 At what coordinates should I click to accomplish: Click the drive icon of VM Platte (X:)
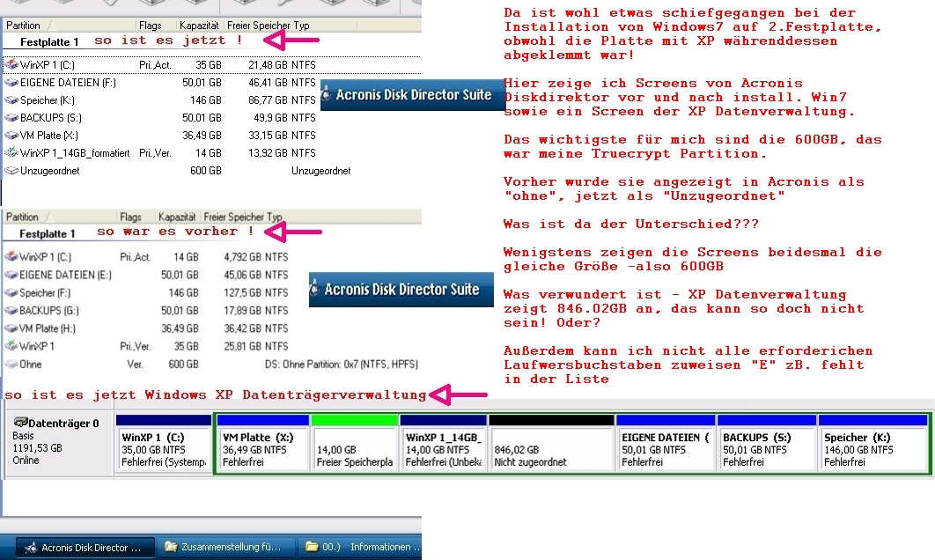click(11, 136)
